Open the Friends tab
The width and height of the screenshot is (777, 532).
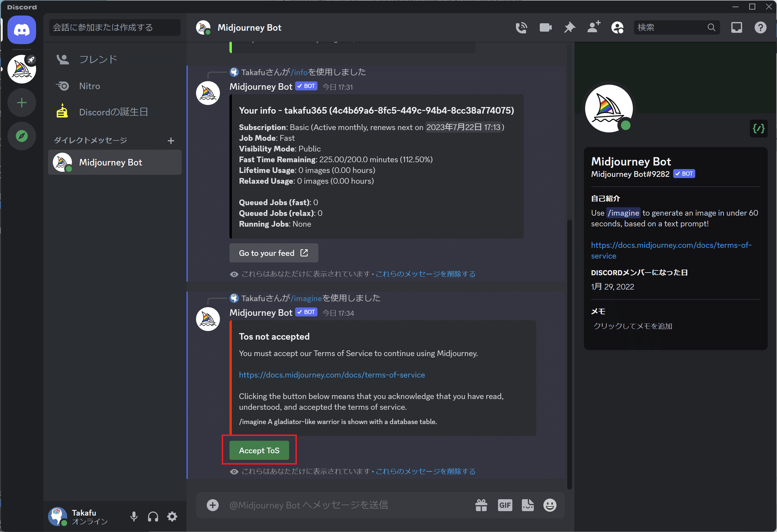[x=98, y=59]
